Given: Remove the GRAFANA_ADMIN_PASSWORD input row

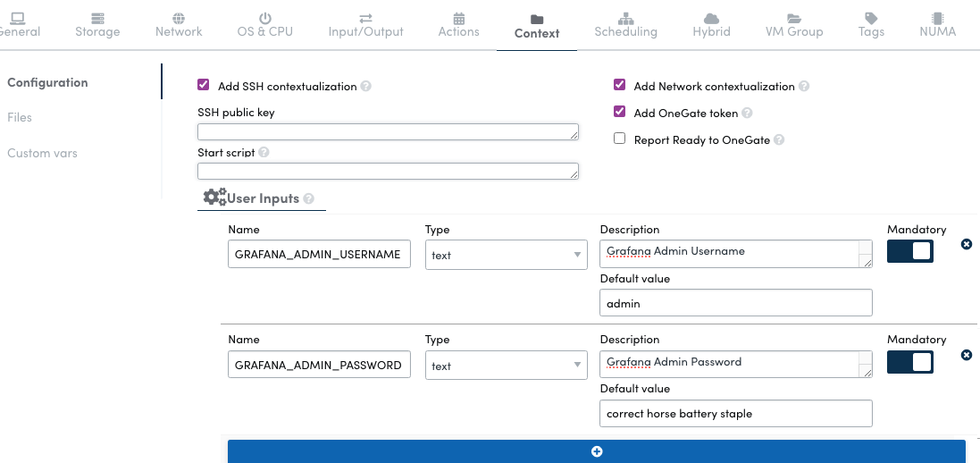Looking at the screenshot, I should [966, 355].
